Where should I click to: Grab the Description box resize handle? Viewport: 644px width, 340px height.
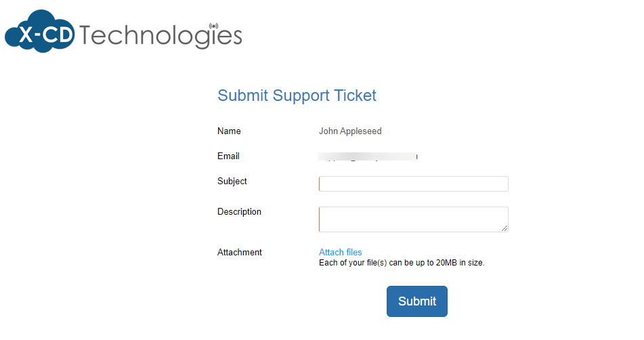point(505,228)
